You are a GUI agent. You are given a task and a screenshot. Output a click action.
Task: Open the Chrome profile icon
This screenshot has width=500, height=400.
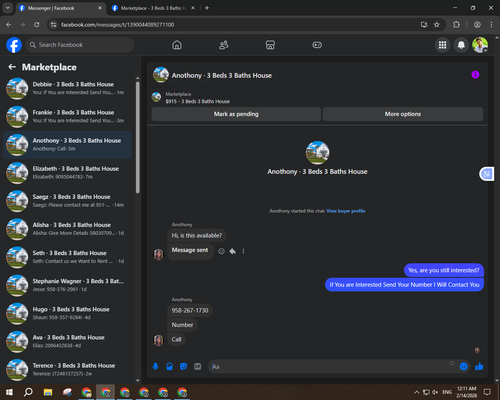pos(477,25)
